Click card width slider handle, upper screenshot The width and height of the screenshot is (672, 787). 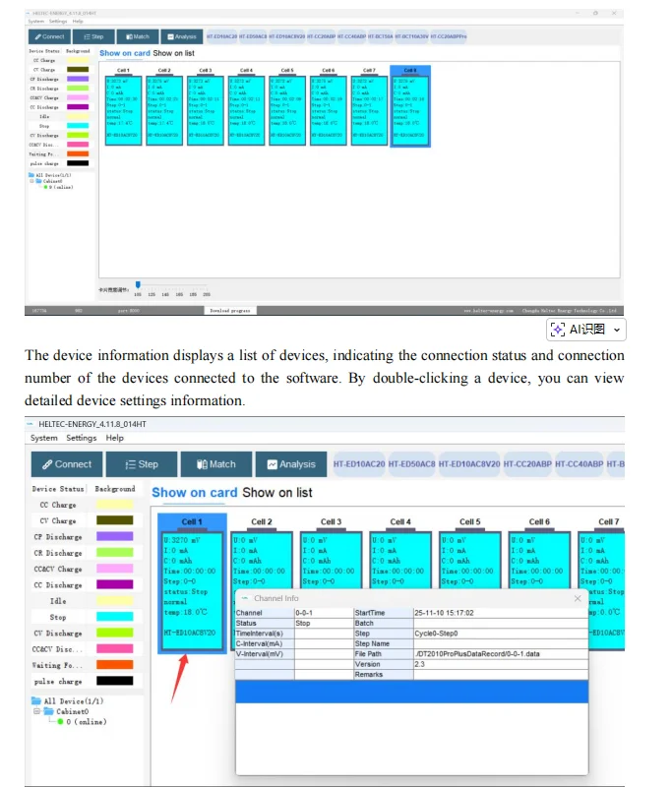pos(138,285)
